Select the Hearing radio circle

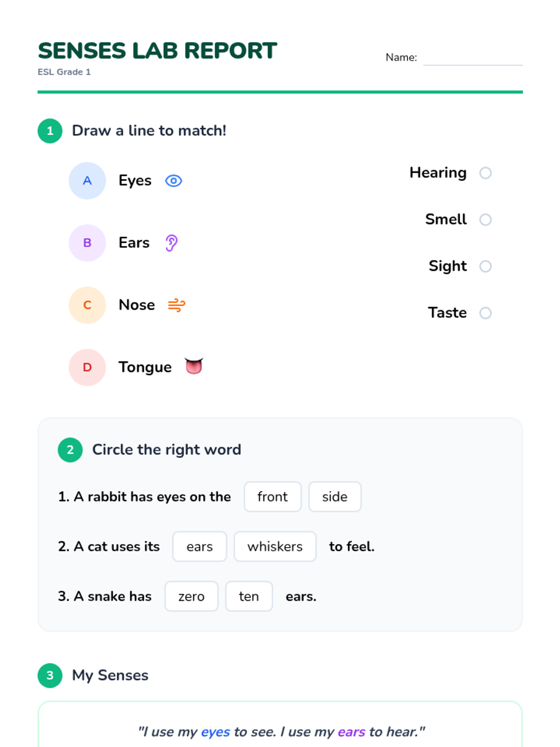485,173
